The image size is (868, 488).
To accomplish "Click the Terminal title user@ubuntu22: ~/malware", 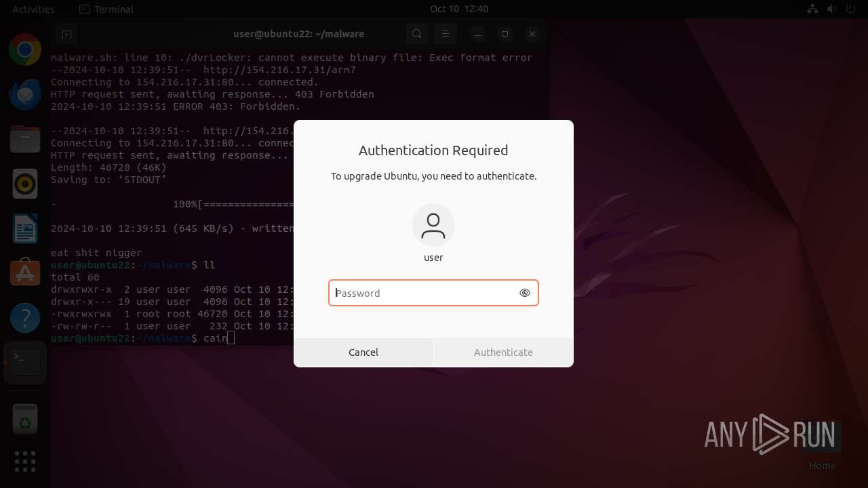I will [298, 34].
